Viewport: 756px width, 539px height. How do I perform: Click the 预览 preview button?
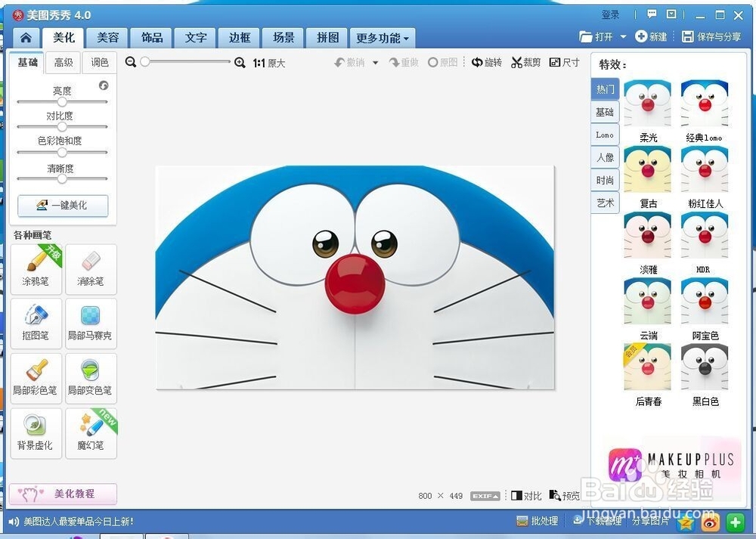pyautogui.click(x=565, y=496)
